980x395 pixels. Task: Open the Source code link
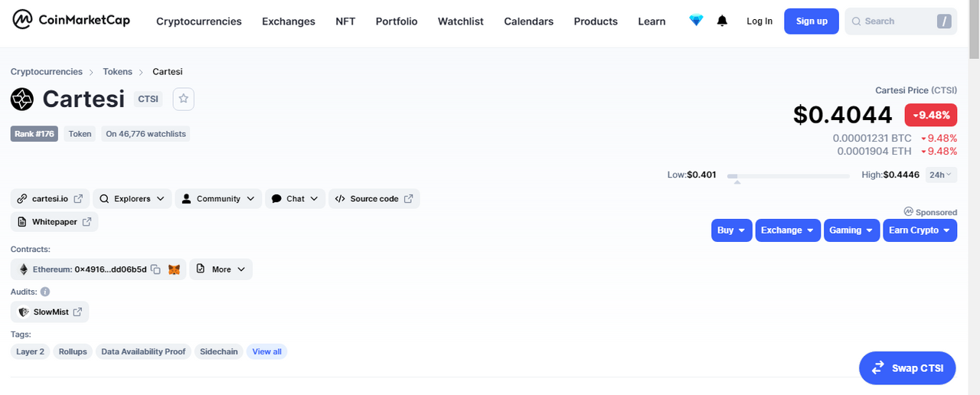tap(374, 199)
